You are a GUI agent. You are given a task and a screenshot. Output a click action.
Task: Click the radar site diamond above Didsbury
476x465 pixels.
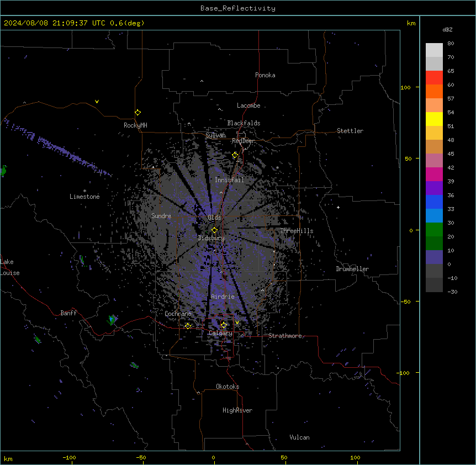point(214,230)
